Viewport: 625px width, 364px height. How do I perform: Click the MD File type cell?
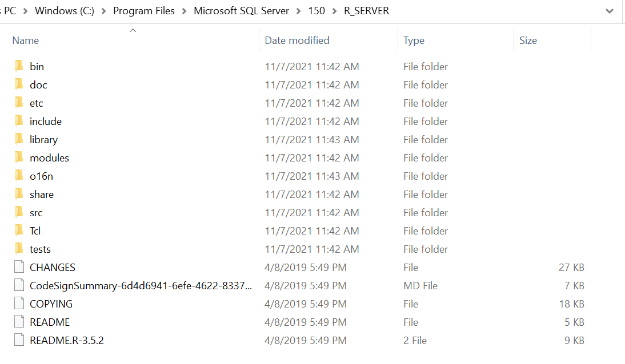(x=420, y=286)
